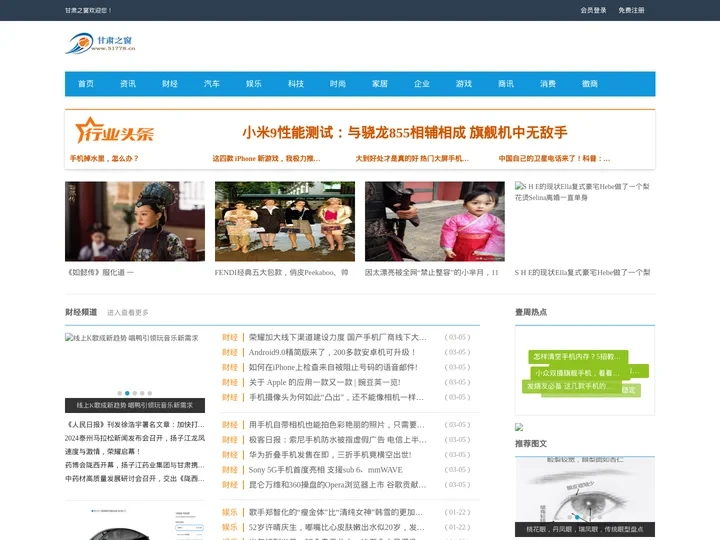Open 华为折叠手机发售在即 article
This screenshot has width=720, height=540.
point(330,455)
